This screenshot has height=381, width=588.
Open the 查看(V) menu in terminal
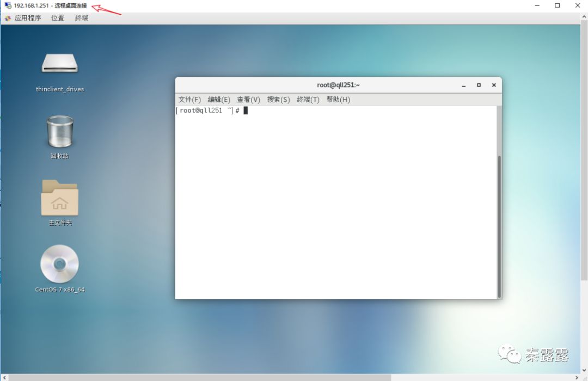[248, 100]
